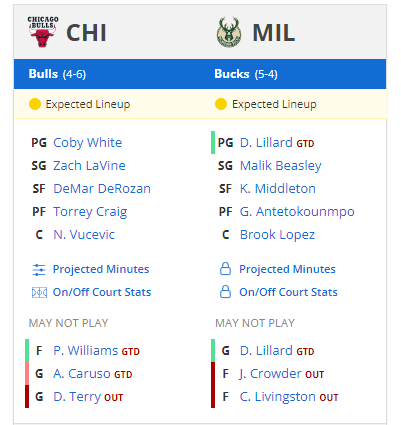Click the lock icon beside Bucks Projected Minutes
Screen dimensions: 401x425
(225, 269)
